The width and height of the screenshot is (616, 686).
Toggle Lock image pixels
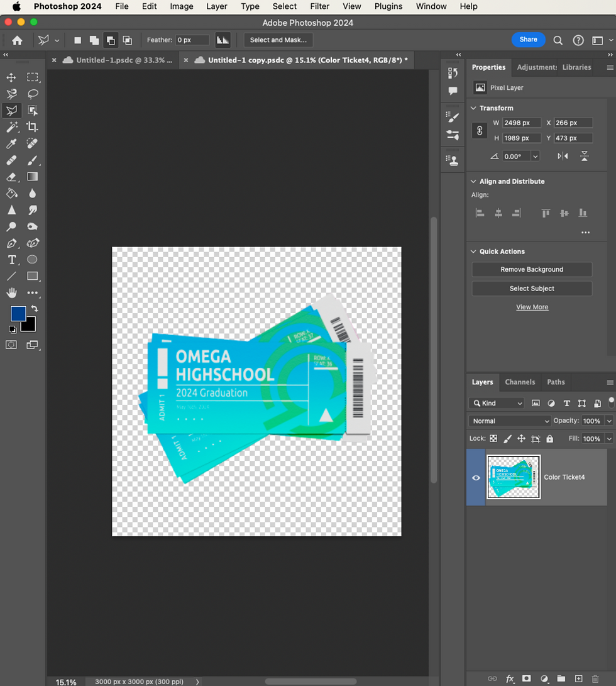507,438
